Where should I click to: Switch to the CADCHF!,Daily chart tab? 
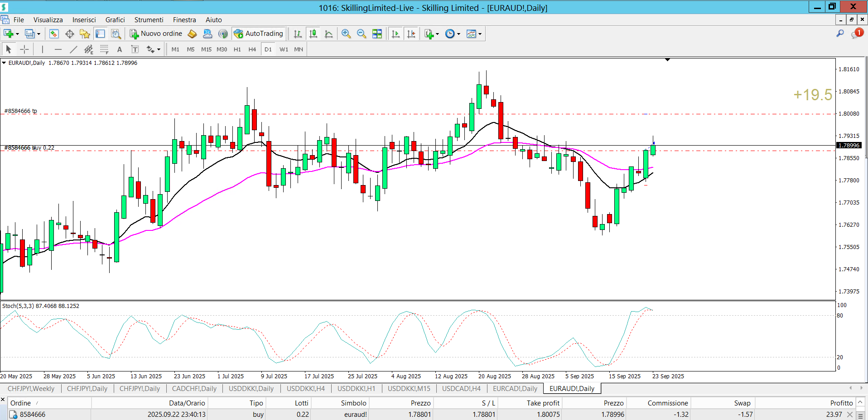194,389
